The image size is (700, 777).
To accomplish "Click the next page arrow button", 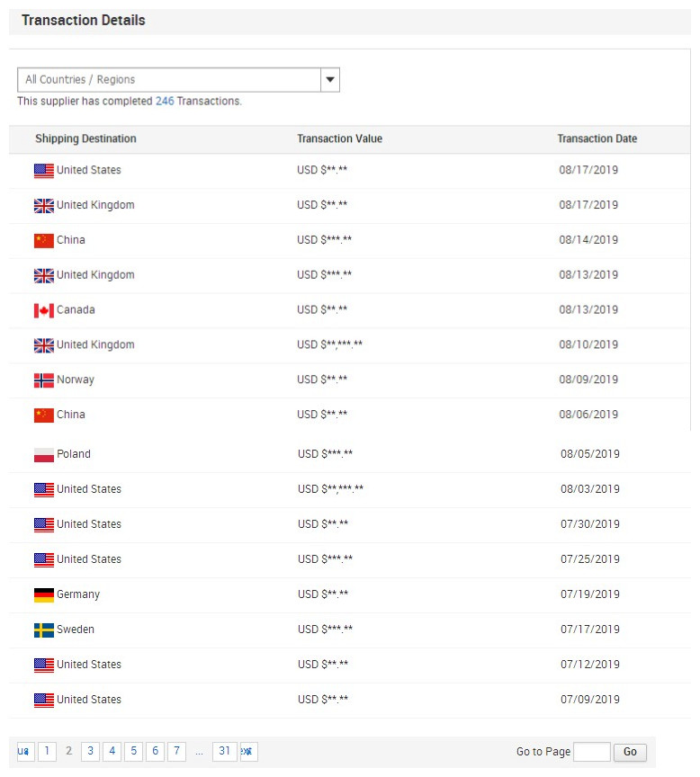I will point(249,751).
